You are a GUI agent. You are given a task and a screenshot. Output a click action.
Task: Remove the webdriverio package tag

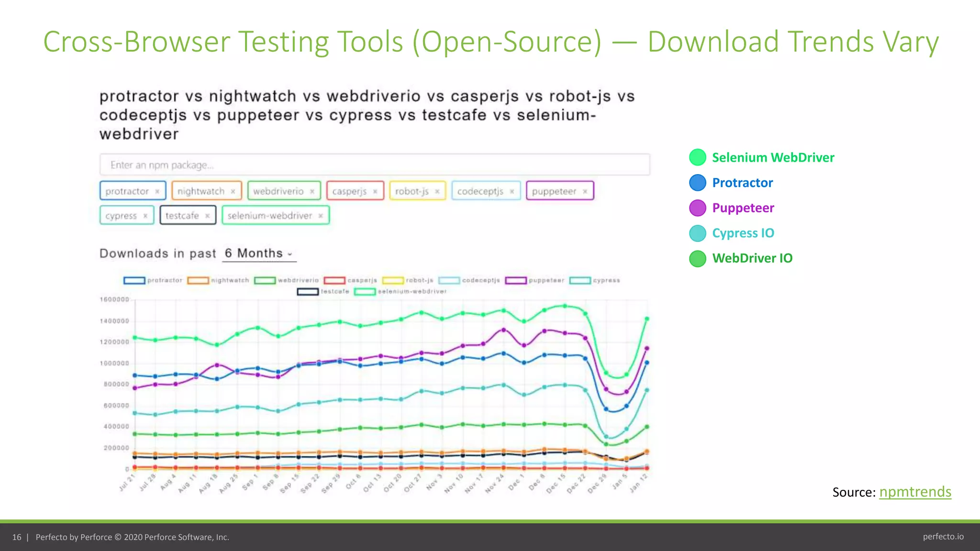tap(312, 191)
